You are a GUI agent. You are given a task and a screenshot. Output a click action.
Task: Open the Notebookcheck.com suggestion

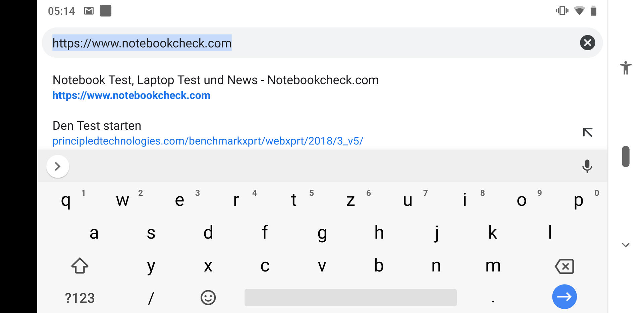(215, 87)
